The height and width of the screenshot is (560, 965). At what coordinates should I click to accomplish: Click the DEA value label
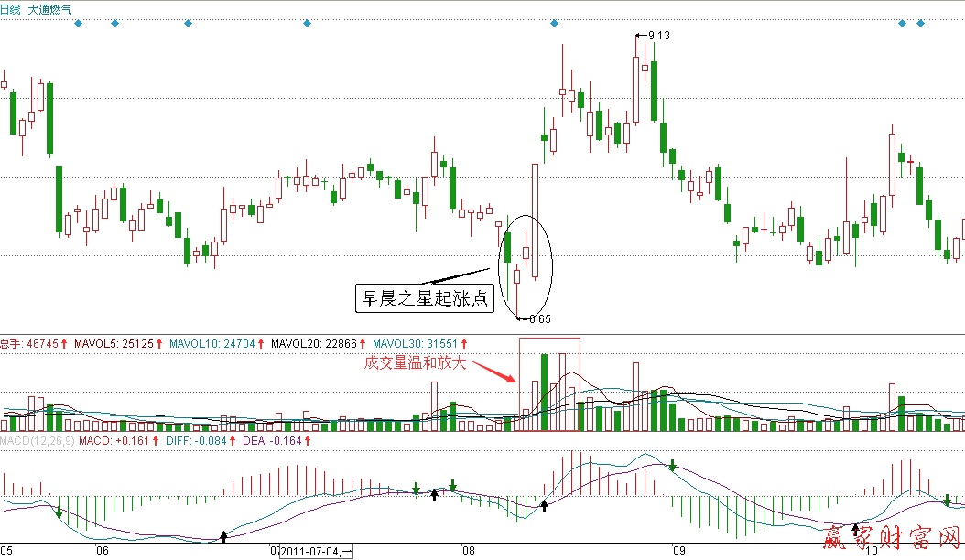click(259, 441)
